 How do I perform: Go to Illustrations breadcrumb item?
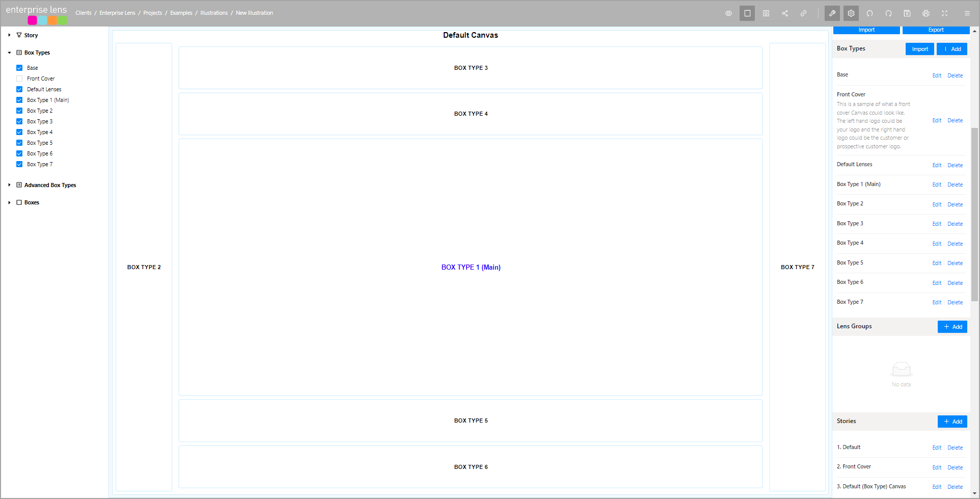(214, 13)
